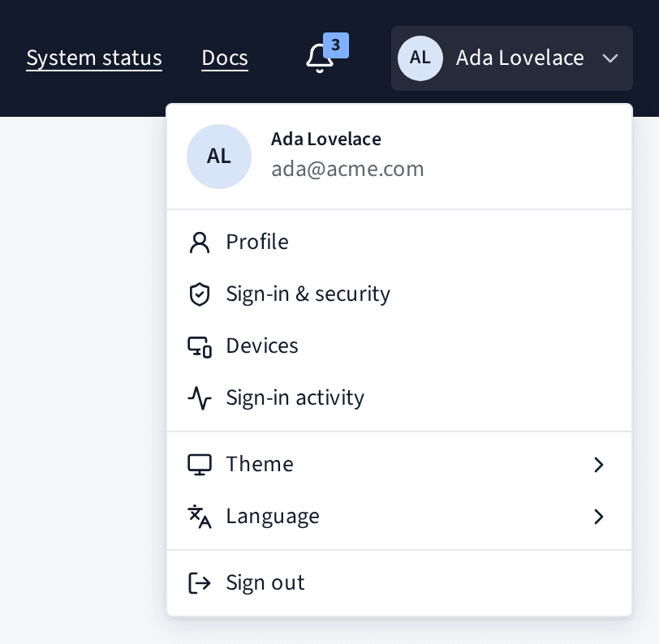The width and height of the screenshot is (659, 644).
Task: Expand the Language submenu arrow
Action: pos(599,517)
